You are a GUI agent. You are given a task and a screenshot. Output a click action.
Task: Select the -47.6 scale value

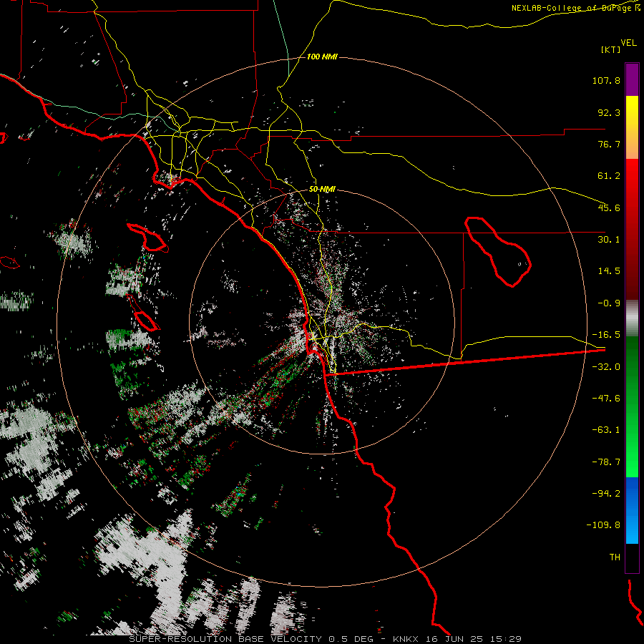coord(606,399)
